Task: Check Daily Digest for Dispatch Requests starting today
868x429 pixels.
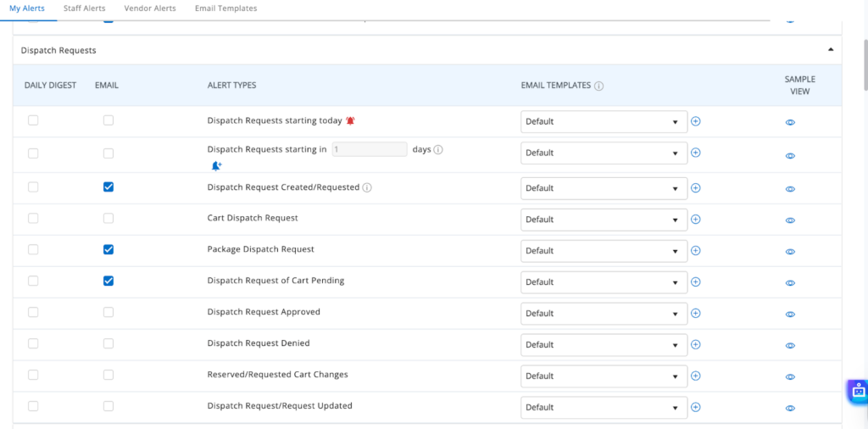Action: (x=33, y=120)
